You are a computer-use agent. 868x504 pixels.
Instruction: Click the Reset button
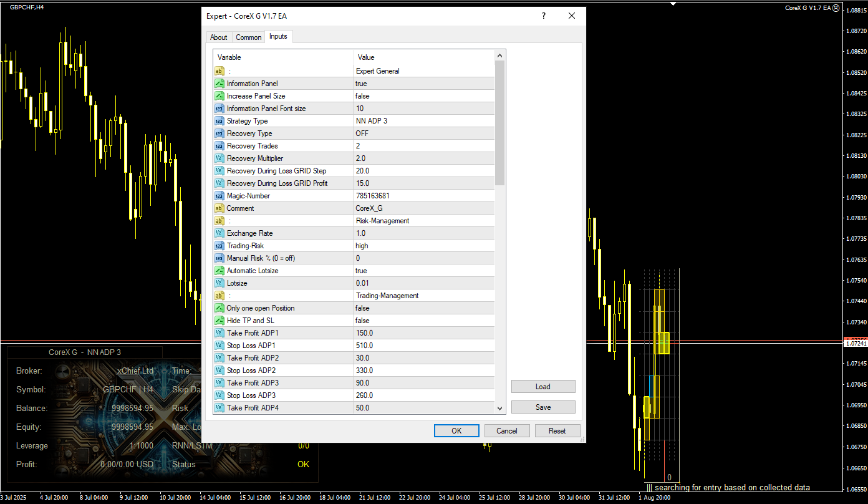click(x=557, y=431)
